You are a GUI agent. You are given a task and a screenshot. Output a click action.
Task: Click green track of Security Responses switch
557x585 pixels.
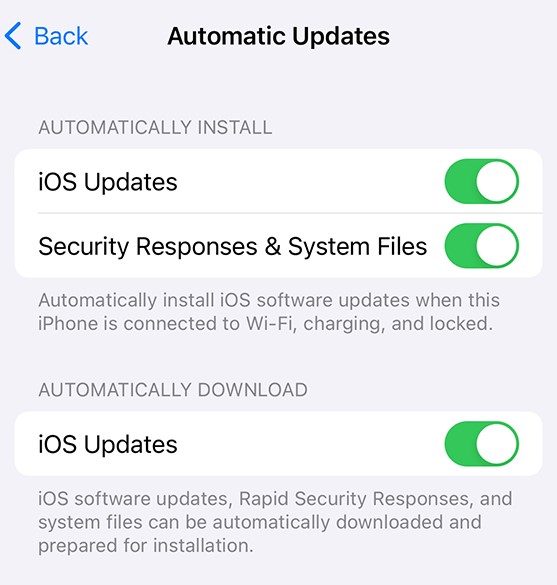pos(460,245)
